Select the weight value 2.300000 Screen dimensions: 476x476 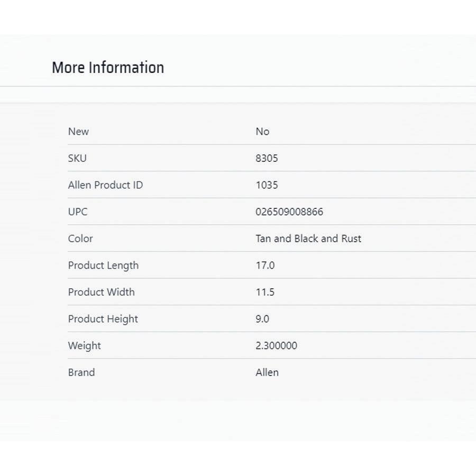(x=276, y=346)
